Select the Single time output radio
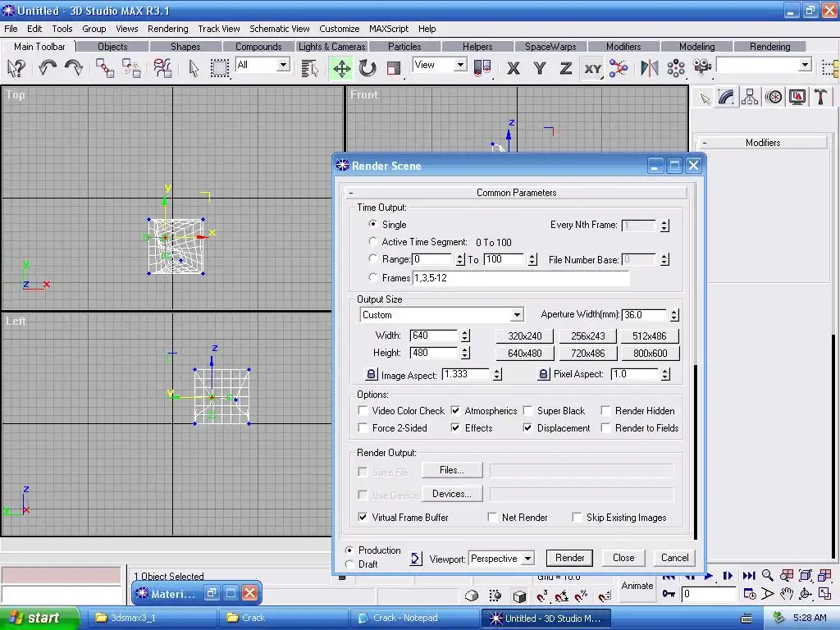Screen dimensions: 840x630 click(373, 224)
